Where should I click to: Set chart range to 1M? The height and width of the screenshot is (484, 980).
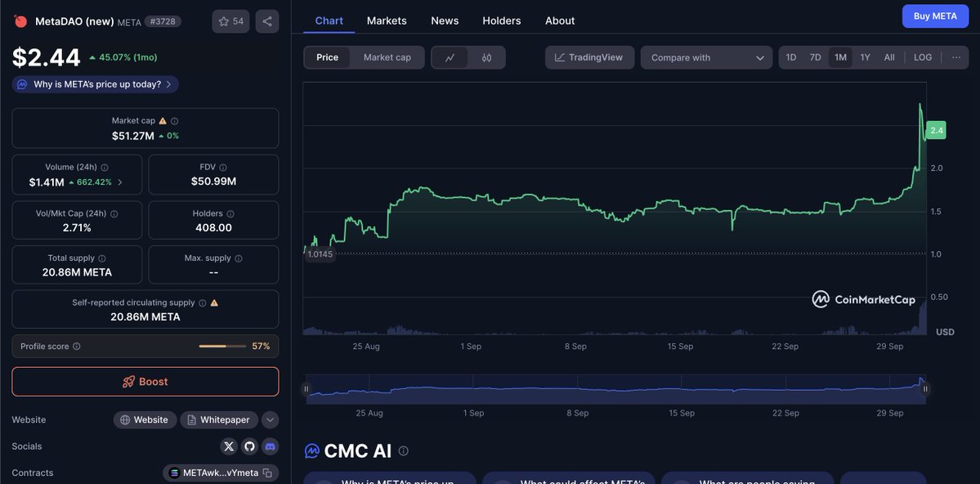coord(840,57)
